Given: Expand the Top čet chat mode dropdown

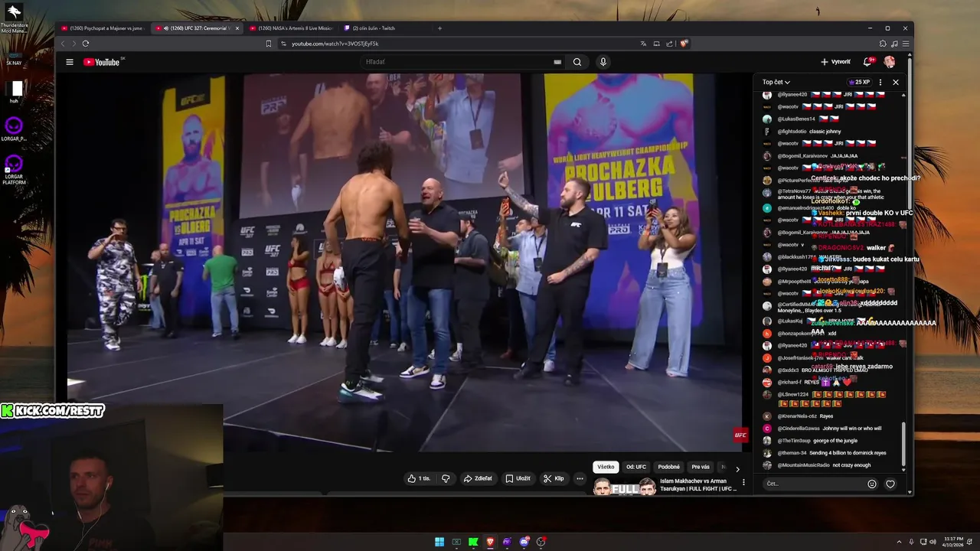Looking at the screenshot, I should 776,82.
